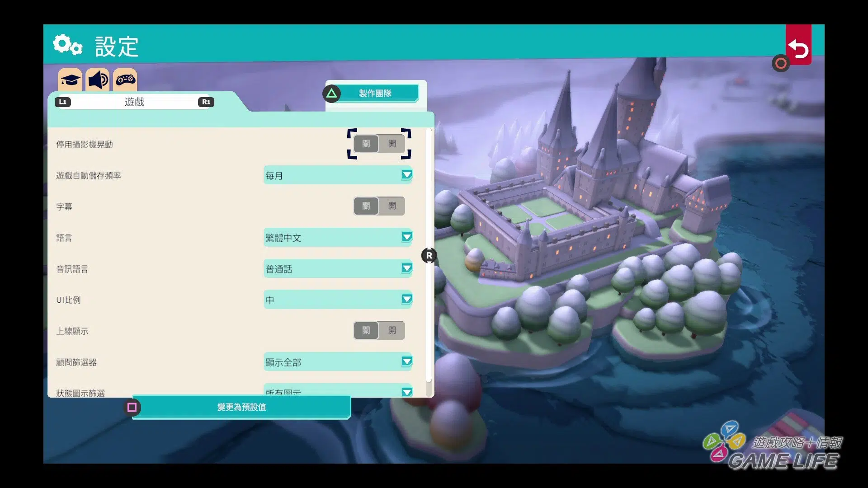Toggle the 停用攝影機晃動 switch

point(379,144)
